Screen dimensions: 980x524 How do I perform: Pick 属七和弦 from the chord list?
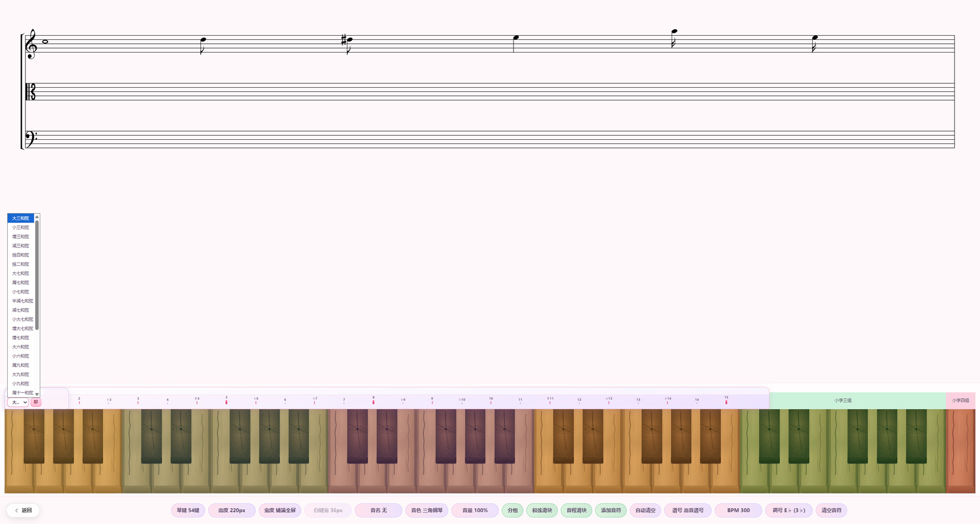(x=20, y=283)
